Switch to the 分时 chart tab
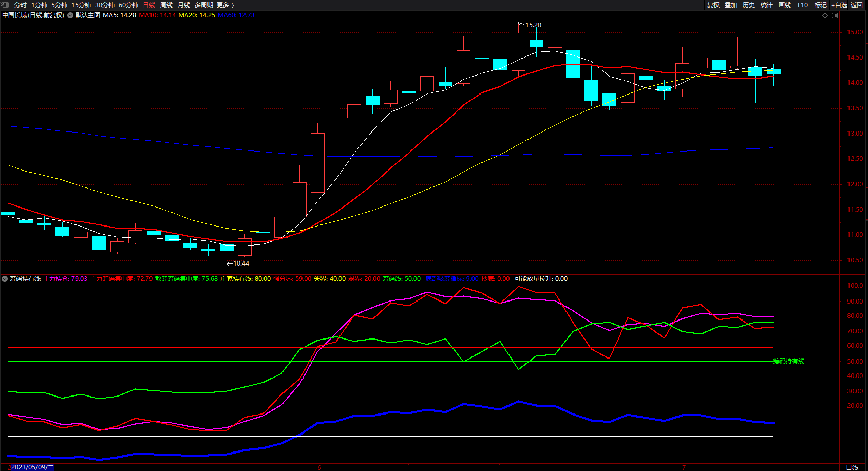This screenshot has height=471, width=868. (x=21, y=5)
